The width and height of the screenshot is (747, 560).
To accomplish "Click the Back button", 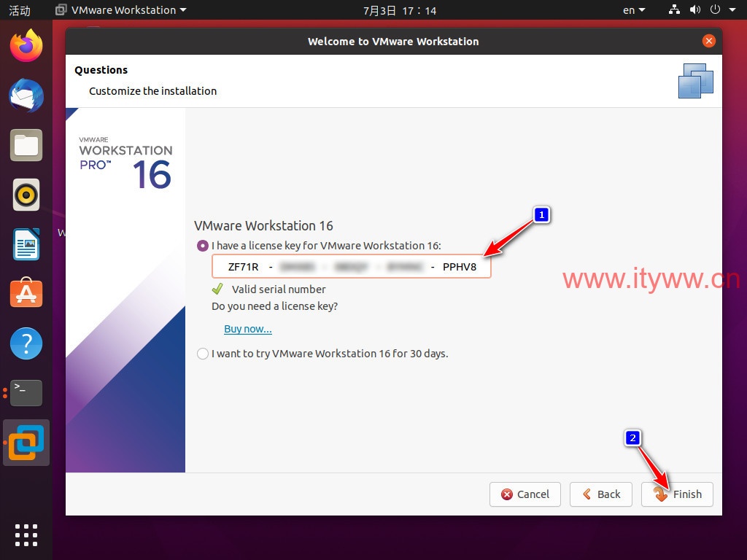I will pos(601,494).
